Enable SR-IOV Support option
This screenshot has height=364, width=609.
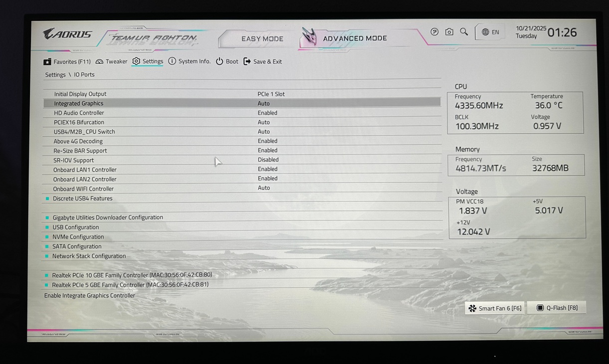pos(268,160)
